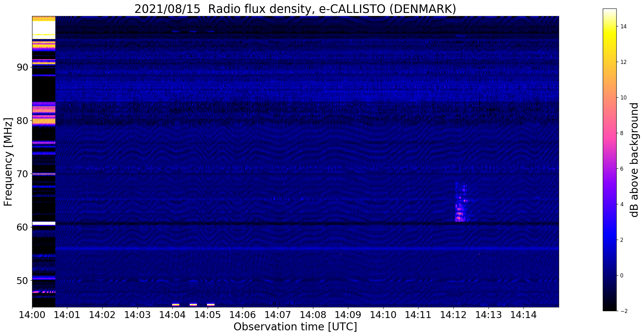Click the 14:03 time tick label
Screen dimensions: 644x336
[x=137, y=315]
